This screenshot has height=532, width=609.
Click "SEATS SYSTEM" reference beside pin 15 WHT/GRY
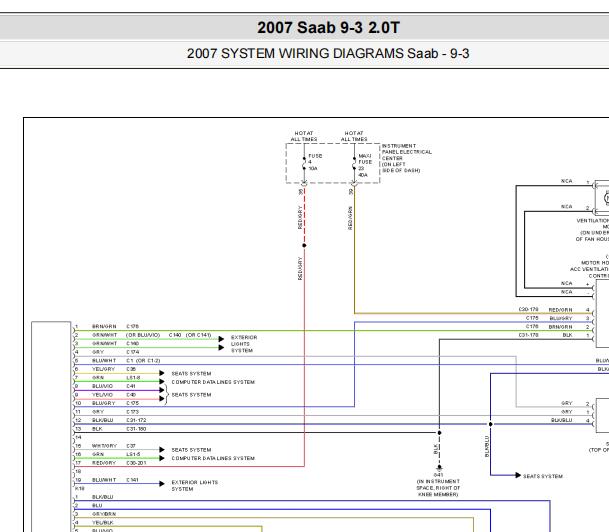pos(191,450)
